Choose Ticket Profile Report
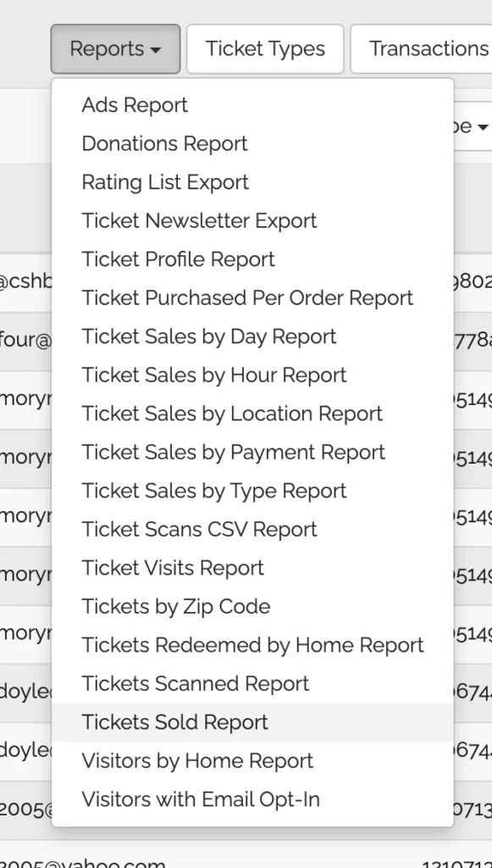Screen dimensions: 492x868 click(252, 259)
